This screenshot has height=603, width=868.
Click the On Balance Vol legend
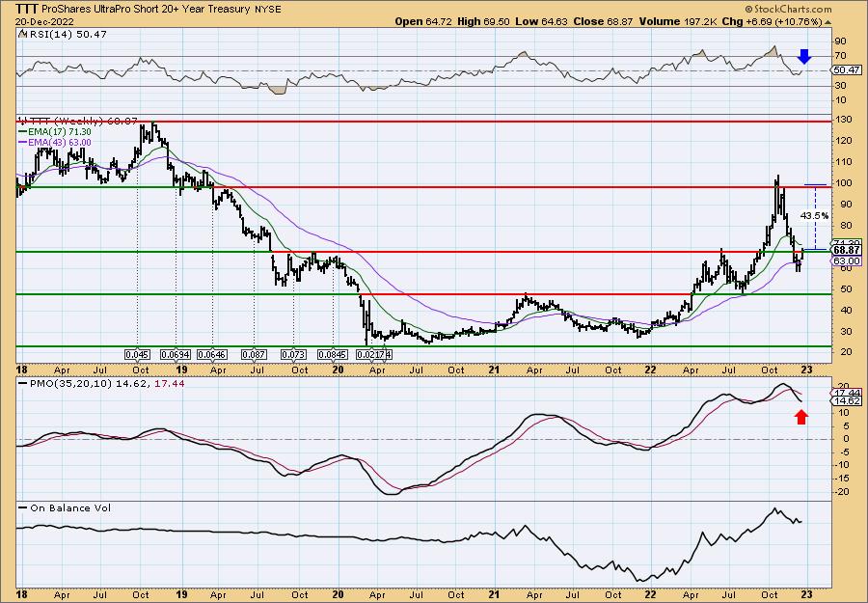[70, 507]
